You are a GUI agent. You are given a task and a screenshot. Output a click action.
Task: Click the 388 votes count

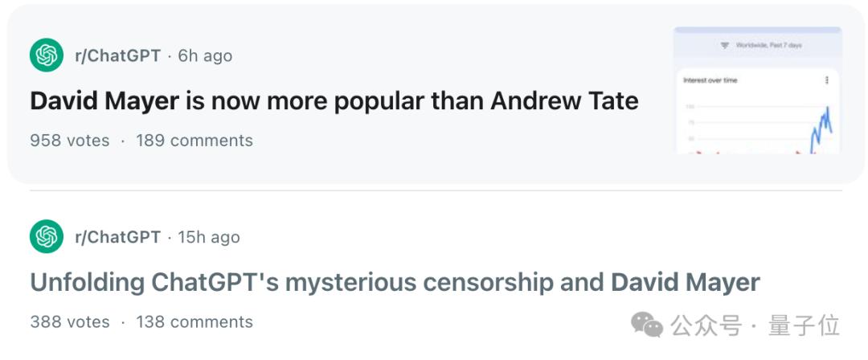pyautogui.click(x=70, y=322)
